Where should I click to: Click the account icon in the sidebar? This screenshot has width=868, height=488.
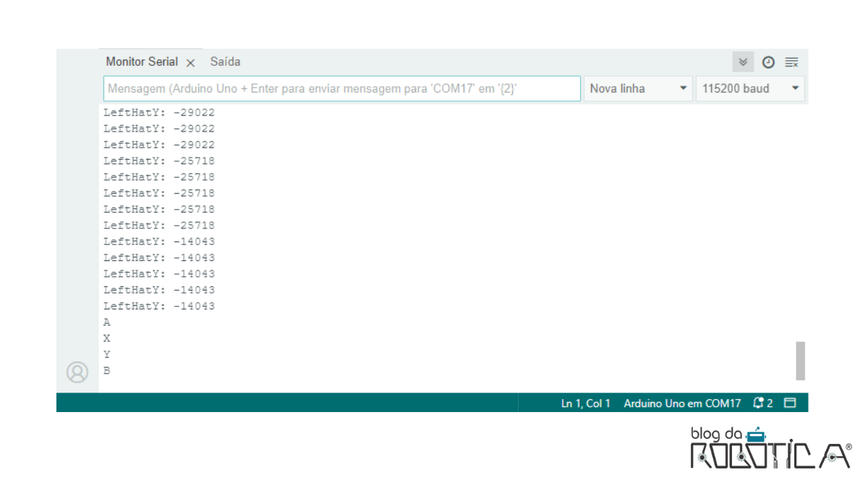click(x=77, y=372)
